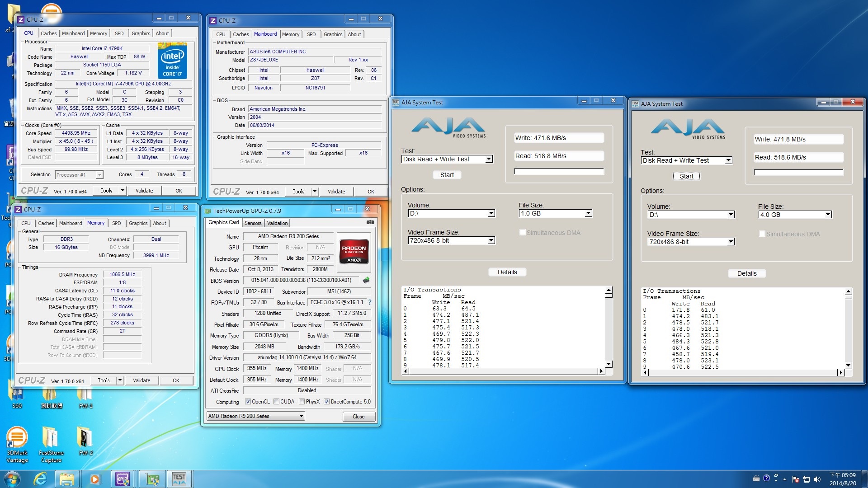Switch to Sensors tab in GPU-Z
The height and width of the screenshot is (488, 868).
[x=253, y=223]
